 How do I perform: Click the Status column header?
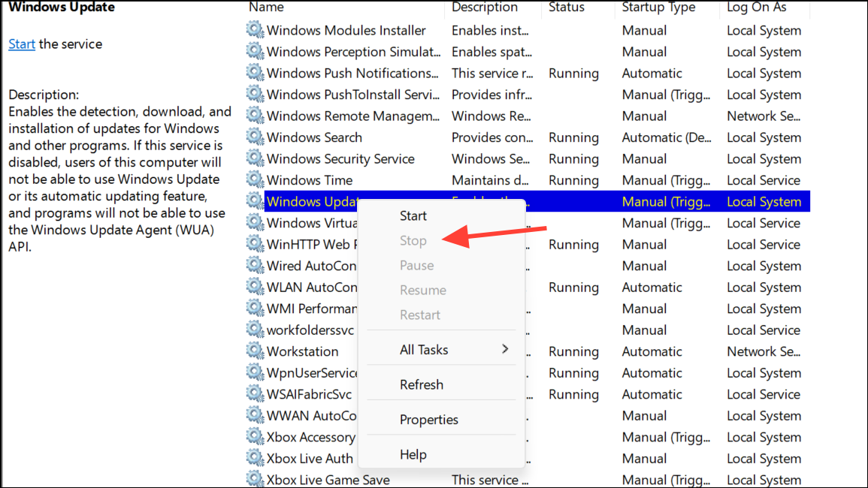click(x=567, y=8)
